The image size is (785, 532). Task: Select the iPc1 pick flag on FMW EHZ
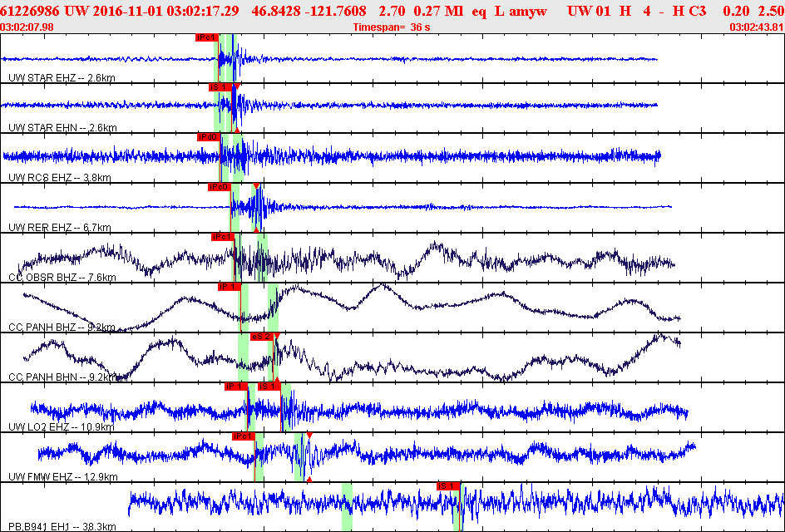tap(244, 436)
